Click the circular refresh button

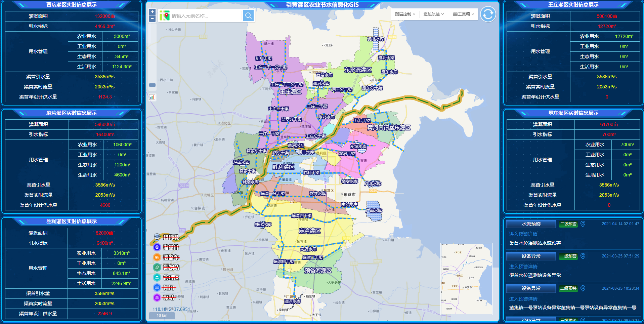coord(488,14)
